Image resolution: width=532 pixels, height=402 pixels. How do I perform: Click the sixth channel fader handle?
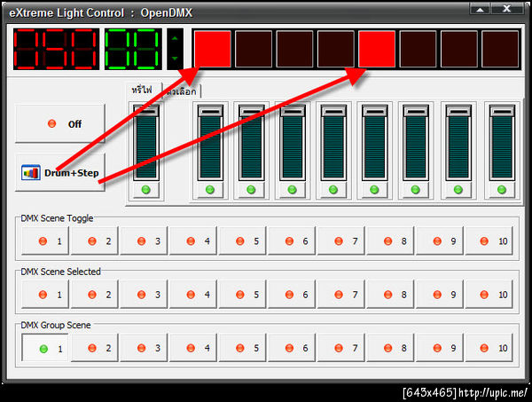(x=416, y=111)
